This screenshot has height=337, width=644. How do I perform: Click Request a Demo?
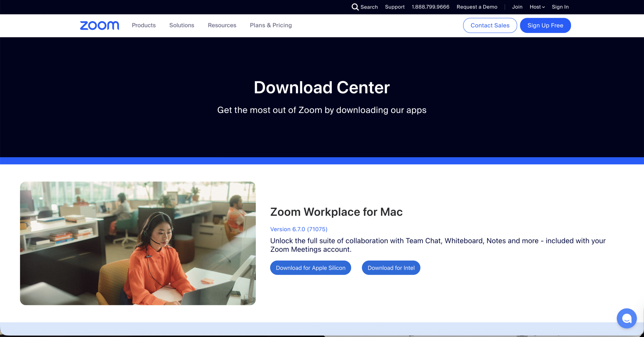(x=477, y=7)
